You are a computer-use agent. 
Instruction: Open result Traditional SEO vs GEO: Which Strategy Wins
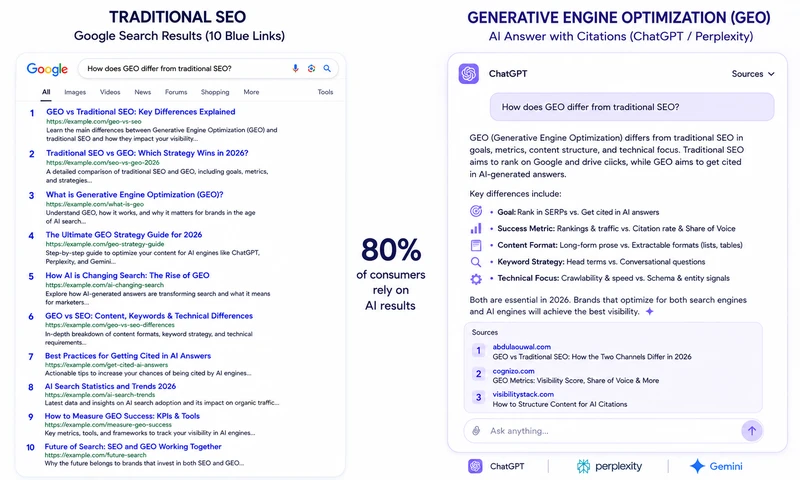click(x=147, y=153)
